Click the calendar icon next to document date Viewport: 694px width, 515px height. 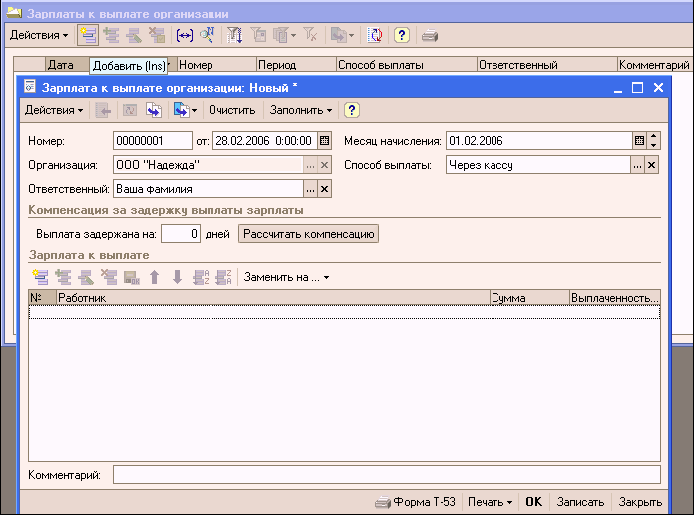324,140
